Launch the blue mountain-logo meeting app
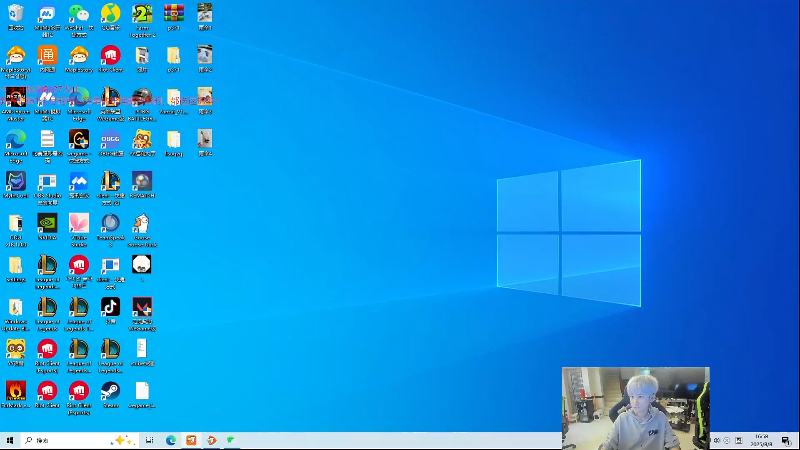800x450 pixels. [x=79, y=181]
